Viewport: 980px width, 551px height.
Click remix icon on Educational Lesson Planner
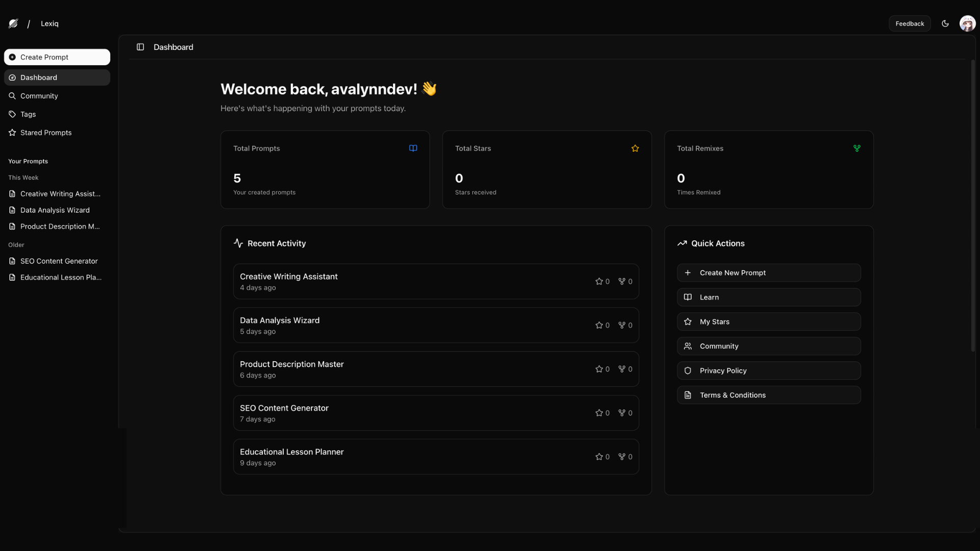click(x=622, y=457)
